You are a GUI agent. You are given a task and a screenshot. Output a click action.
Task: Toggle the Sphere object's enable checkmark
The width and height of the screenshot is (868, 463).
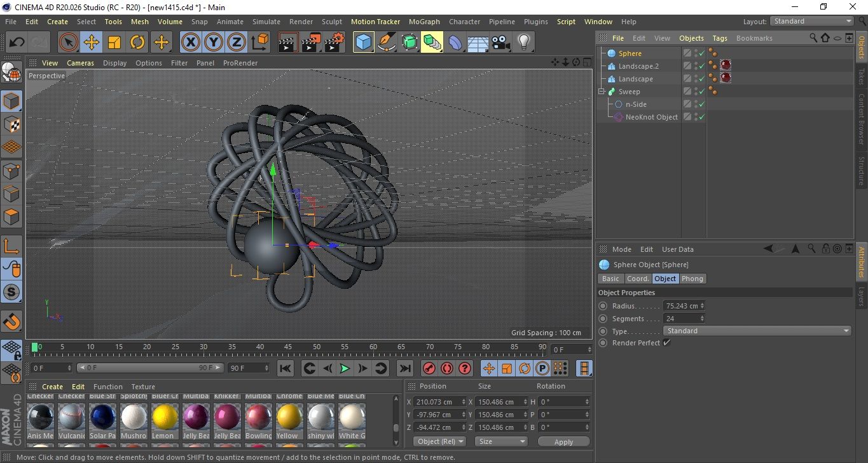(x=701, y=53)
